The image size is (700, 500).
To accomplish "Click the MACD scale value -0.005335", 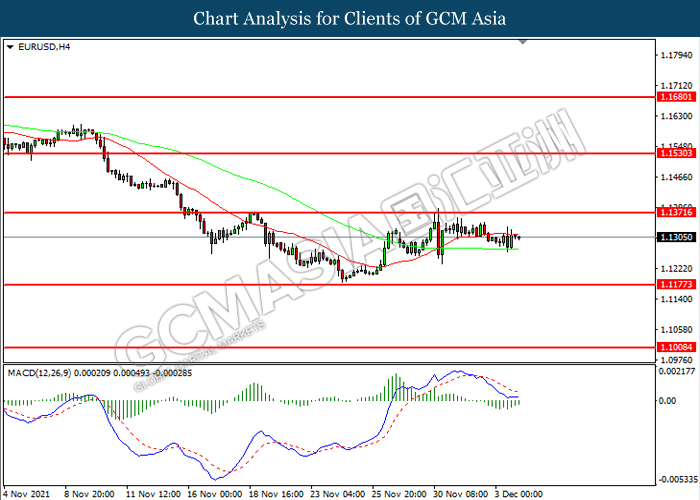I will tap(679, 479).
